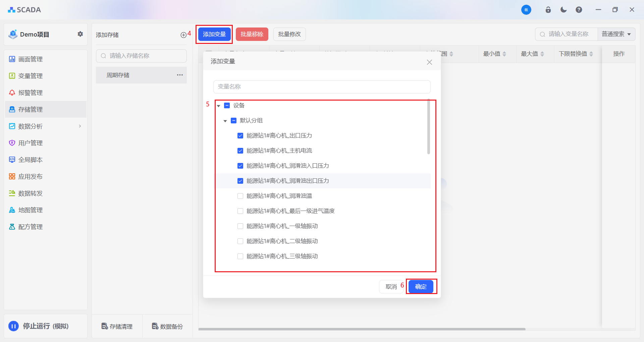Image resolution: width=644 pixels, height=342 pixels.
Task: Click the 批量移除 button
Action: [x=252, y=34]
